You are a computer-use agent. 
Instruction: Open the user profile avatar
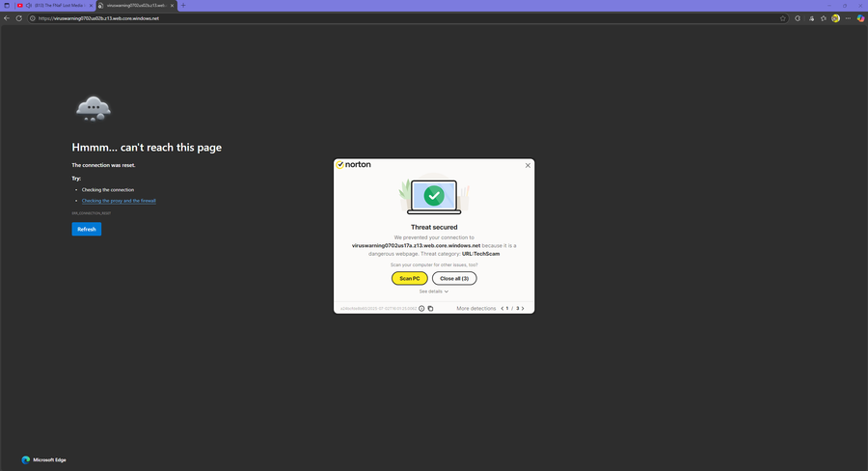point(835,18)
